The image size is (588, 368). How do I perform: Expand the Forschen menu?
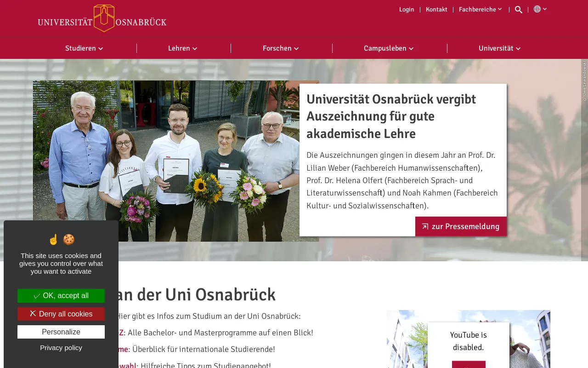coord(281,48)
